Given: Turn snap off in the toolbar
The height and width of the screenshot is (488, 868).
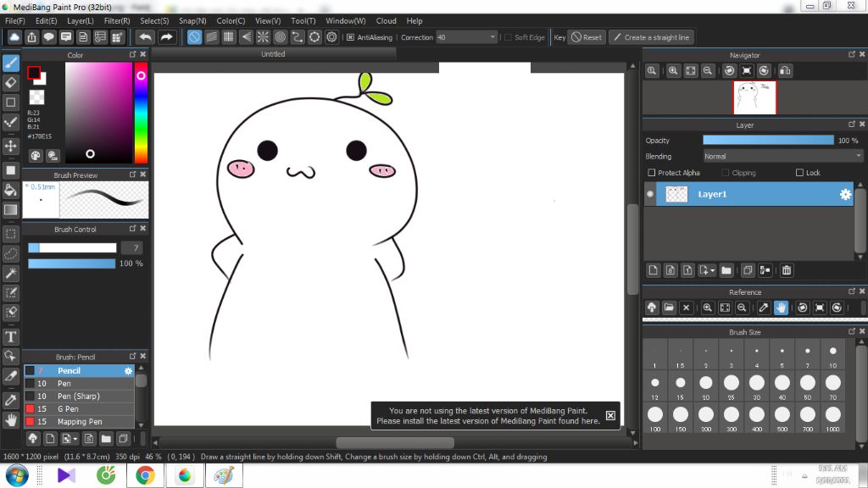Looking at the screenshot, I should coord(194,37).
